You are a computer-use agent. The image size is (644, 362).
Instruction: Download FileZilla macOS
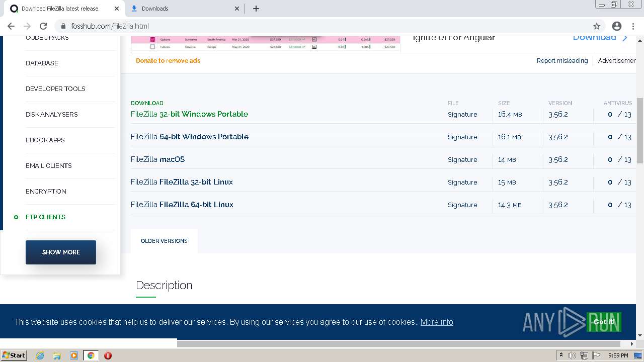pyautogui.click(x=157, y=159)
